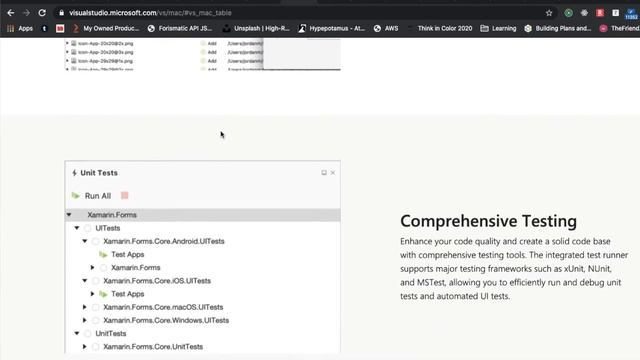Reload the page with refresh icon

coord(42,13)
